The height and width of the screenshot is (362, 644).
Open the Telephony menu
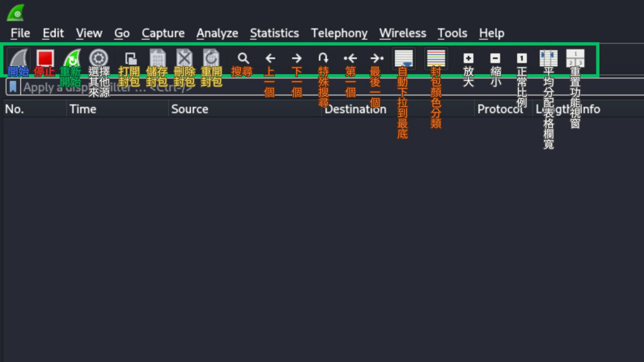tap(339, 33)
